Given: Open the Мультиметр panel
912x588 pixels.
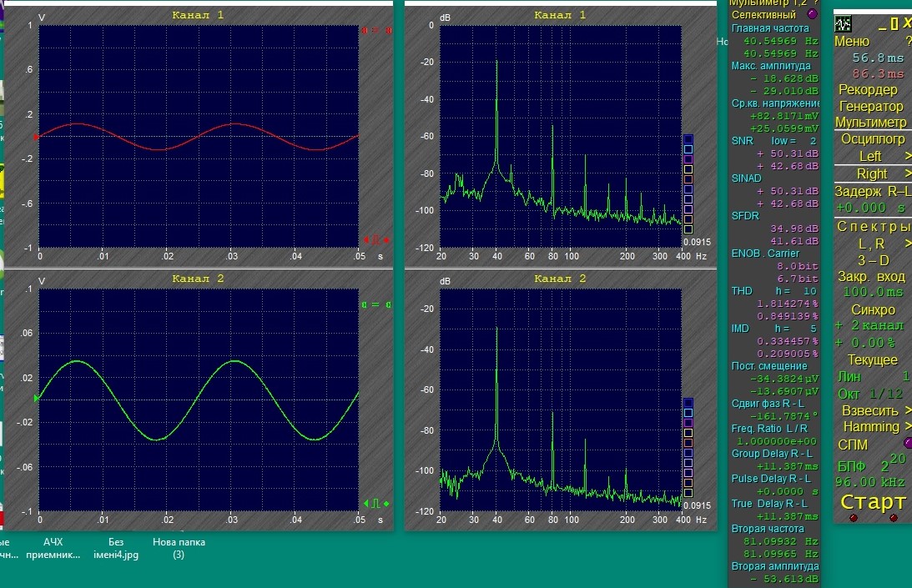Looking at the screenshot, I should pyautogui.click(x=871, y=122).
